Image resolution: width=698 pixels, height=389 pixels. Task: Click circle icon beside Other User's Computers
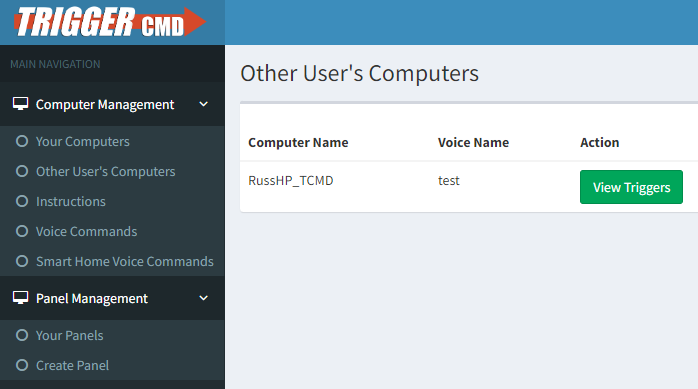(22, 171)
